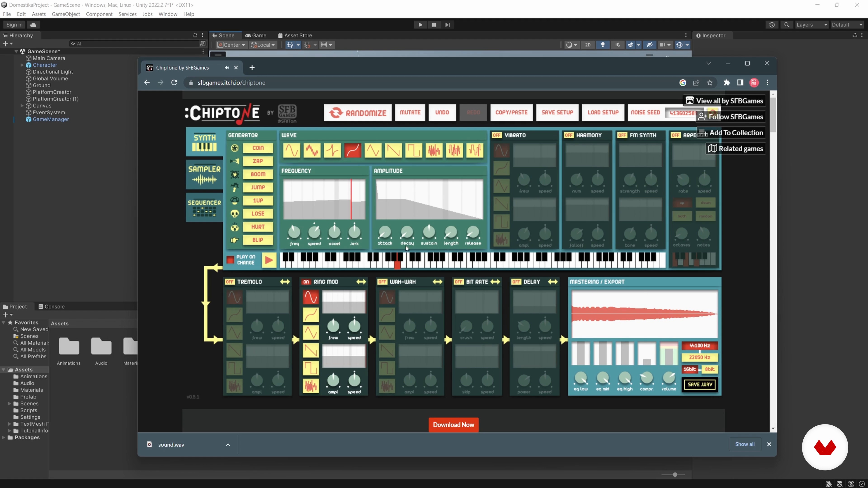
Task: Select the triangle wave shape in Wave panel
Action: coord(373,150)
